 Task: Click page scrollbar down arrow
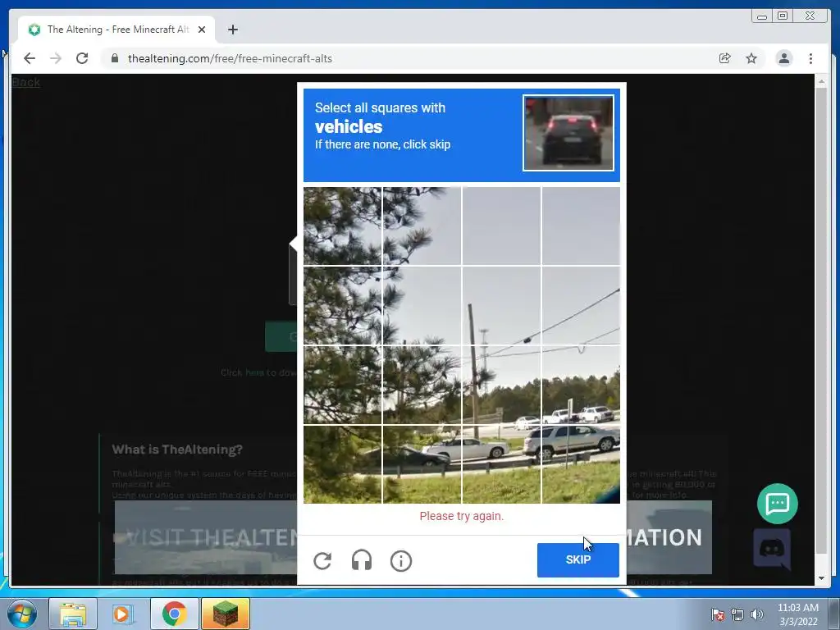click(821, 578)
